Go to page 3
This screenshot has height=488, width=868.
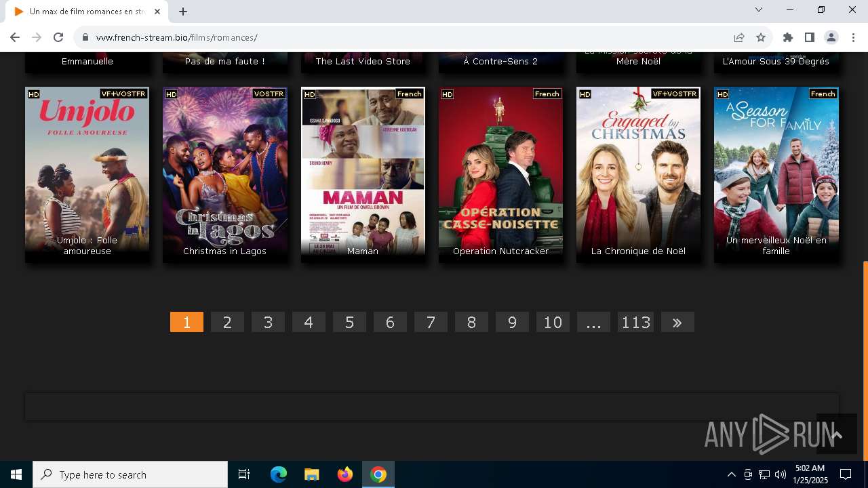coord(268,322)
